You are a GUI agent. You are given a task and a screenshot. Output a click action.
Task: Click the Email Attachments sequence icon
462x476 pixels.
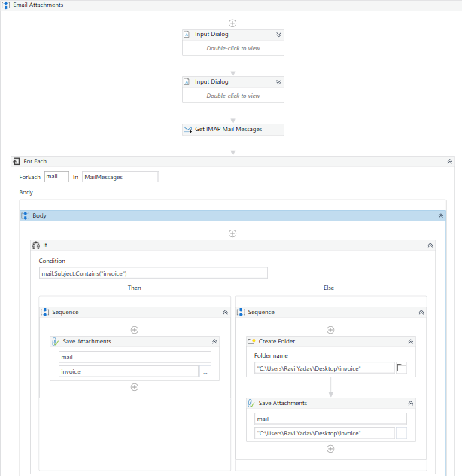coord(6,5)
